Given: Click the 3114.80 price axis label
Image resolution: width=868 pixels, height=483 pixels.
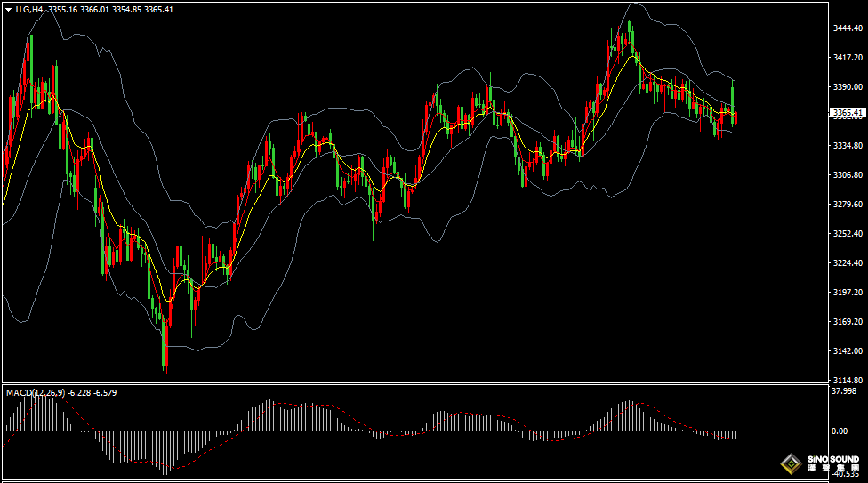Looking at the screenshot, I should (848, 380).
